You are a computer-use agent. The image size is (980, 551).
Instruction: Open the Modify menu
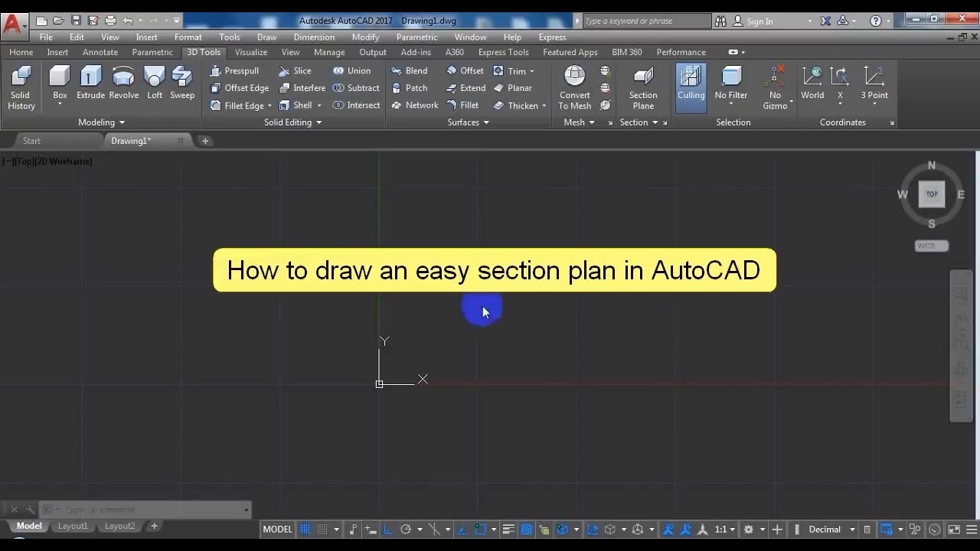(365, 37)
